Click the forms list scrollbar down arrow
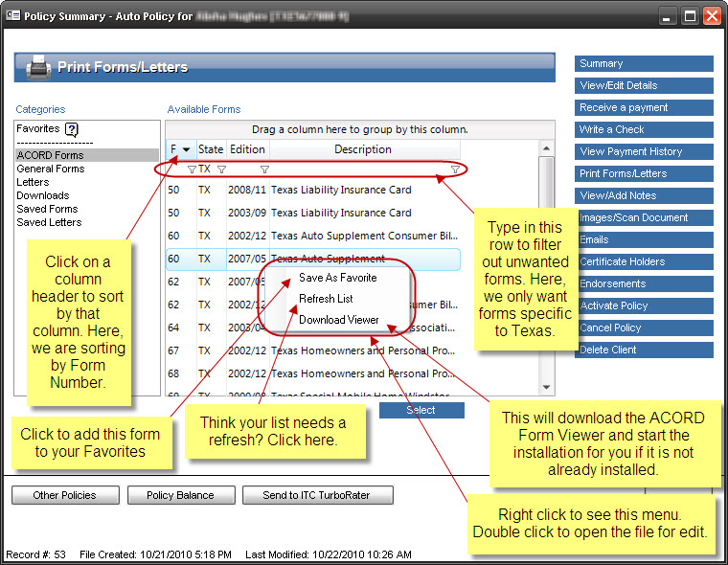Screen dimensions: 728x565 coord(546,387)
